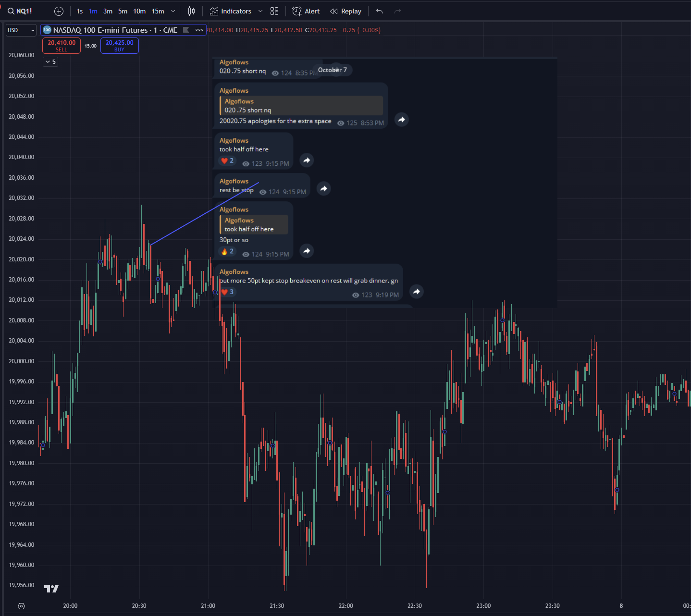Click the 19,956.00 price axis label
This screenshot has height=616, width=691.
tap(22, 585)
